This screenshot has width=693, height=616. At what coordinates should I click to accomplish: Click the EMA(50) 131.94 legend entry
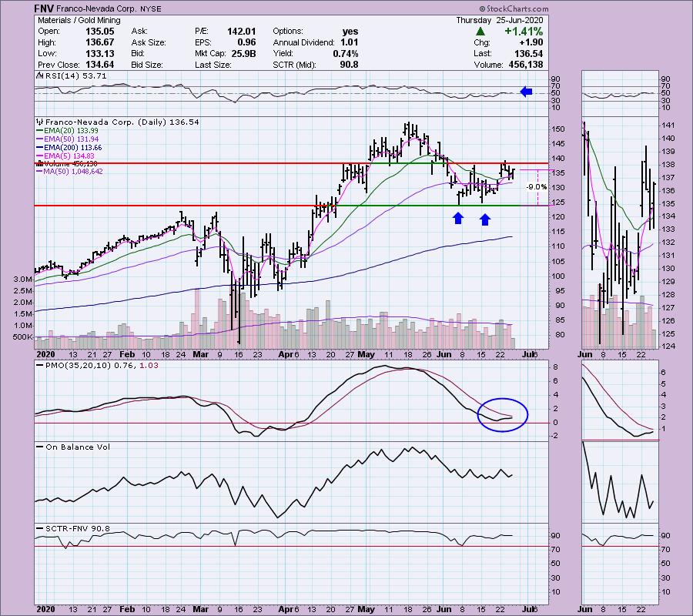coord(71,139)
